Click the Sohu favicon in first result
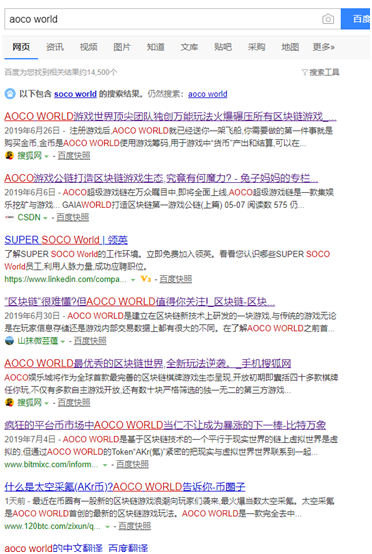 pos(10,155)
